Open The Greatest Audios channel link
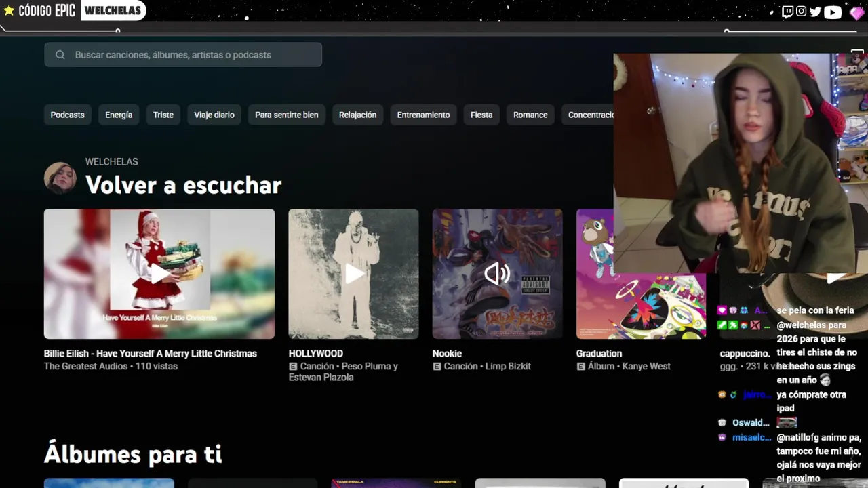 [86, 366]
